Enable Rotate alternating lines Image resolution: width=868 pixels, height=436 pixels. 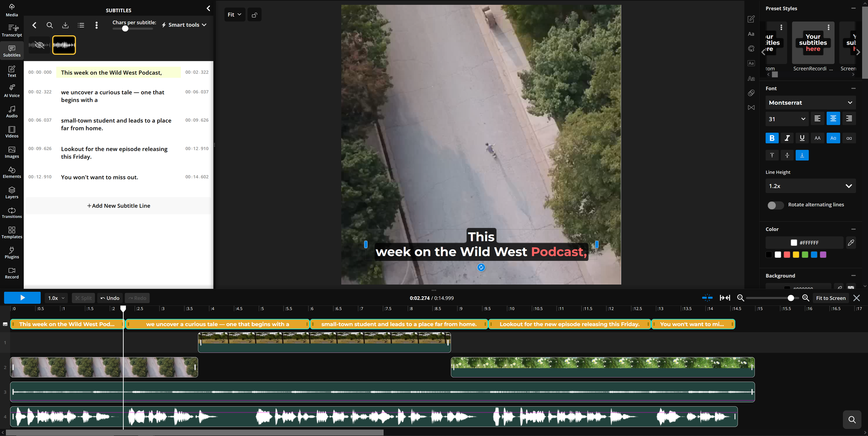point(775,205)
